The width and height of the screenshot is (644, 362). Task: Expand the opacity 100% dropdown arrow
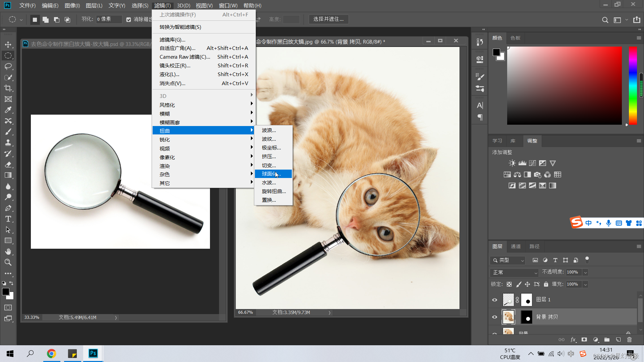pos(585,272)
